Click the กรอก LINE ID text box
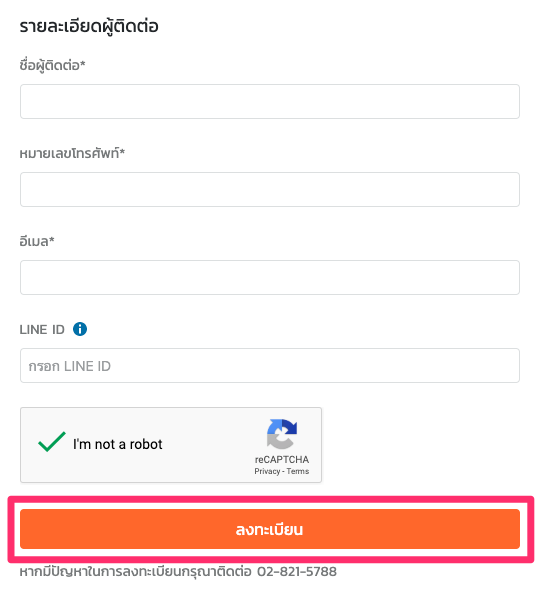 coord(270,366)
